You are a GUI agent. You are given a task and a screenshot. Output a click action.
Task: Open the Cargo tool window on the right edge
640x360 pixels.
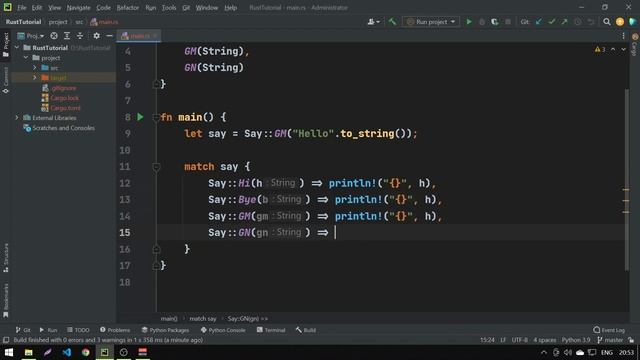(x=635, y=44)
